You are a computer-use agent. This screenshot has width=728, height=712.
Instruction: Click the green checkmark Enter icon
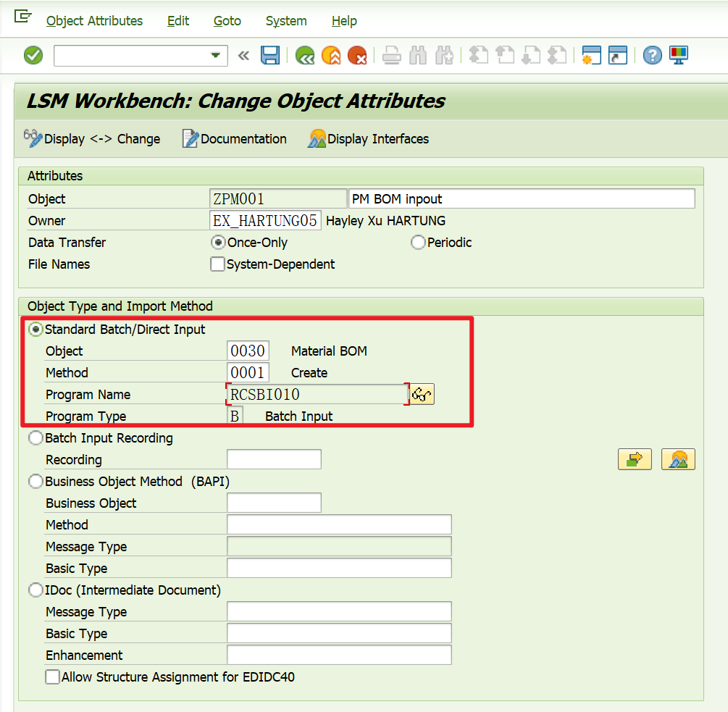click(x=33, y=55)
